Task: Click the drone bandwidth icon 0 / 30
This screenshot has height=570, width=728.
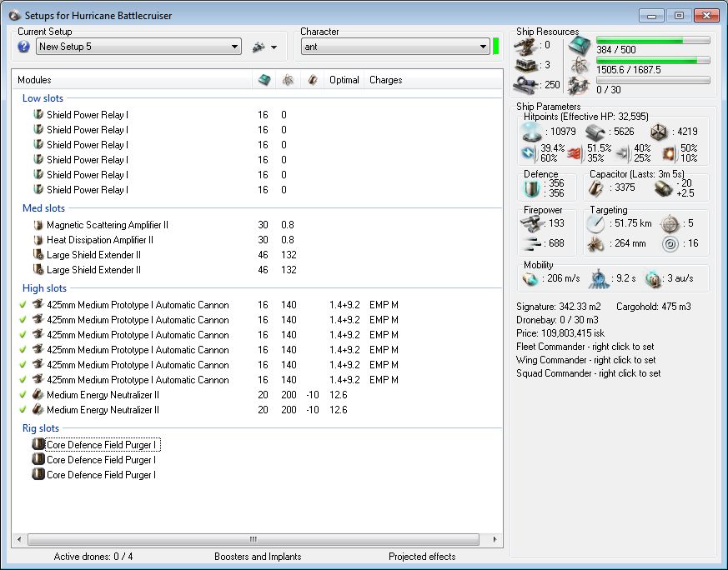Action: click(580, 86)
